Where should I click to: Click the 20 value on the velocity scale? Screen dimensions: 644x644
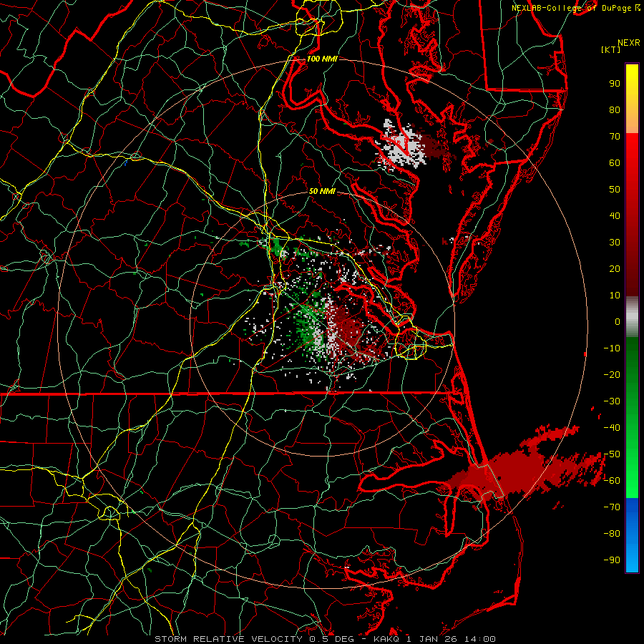click(x=615, y=269)
